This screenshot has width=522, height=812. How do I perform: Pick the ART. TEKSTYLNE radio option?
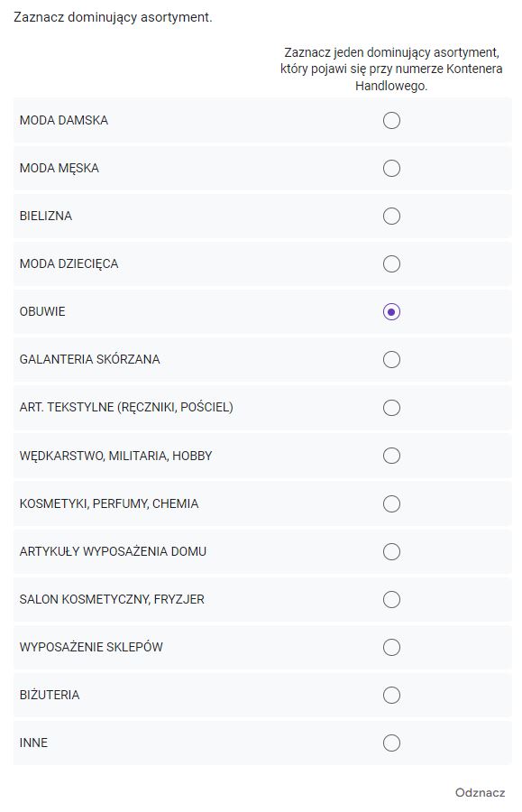[x=391, y=408]
